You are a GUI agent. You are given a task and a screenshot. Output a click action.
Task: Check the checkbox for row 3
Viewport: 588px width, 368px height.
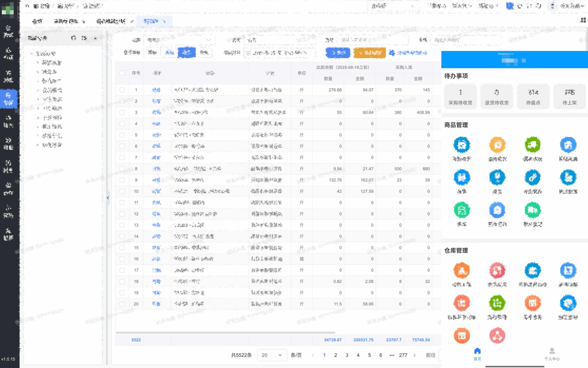122,113
